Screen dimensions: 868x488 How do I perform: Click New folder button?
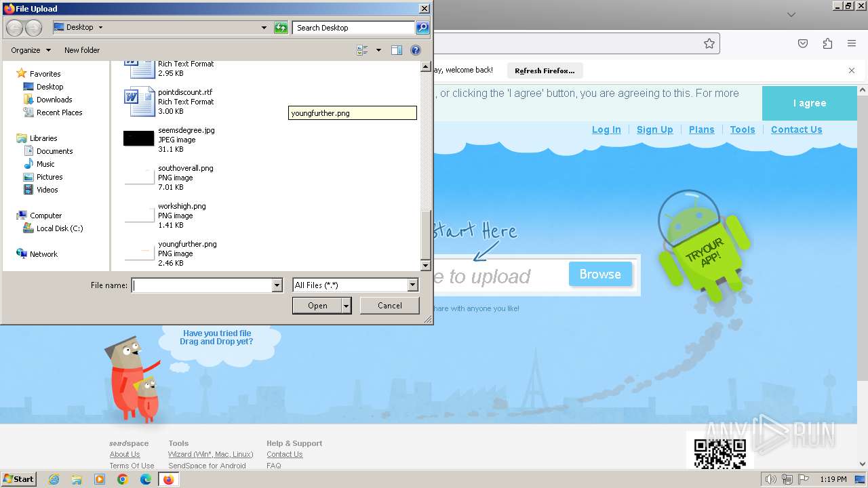point(82,50)
